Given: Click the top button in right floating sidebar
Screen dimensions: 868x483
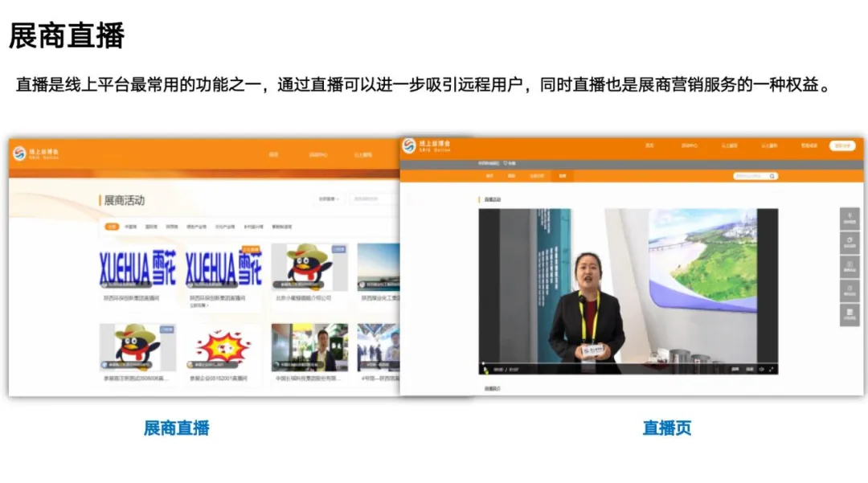Looking at the screenshot, I should point(850,218).
